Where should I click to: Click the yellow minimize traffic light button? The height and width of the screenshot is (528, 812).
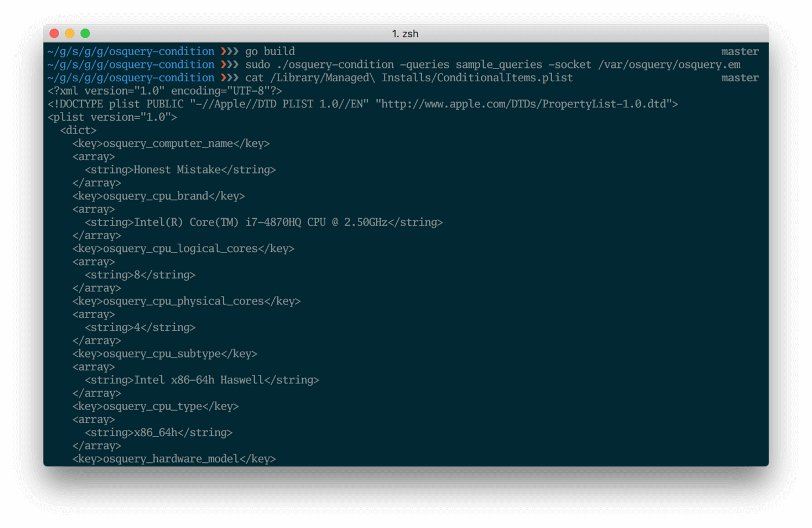tap(68, 34)
